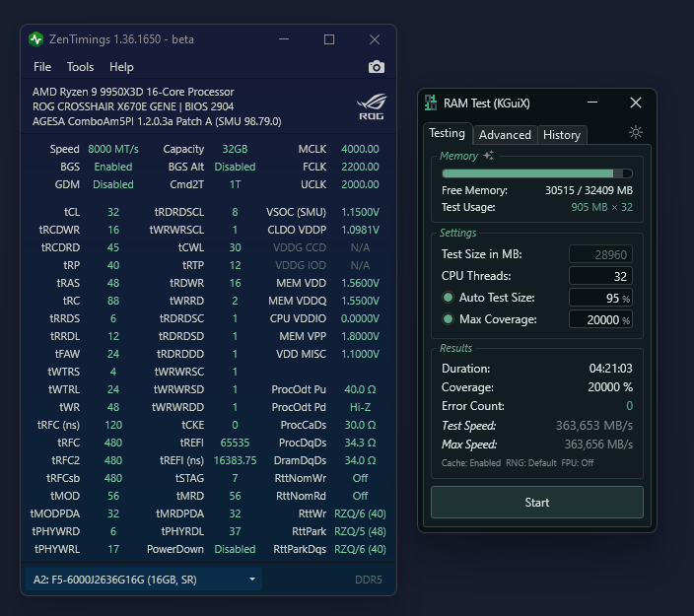
Task: Click the CPU Threads input field
Action: 600,276
